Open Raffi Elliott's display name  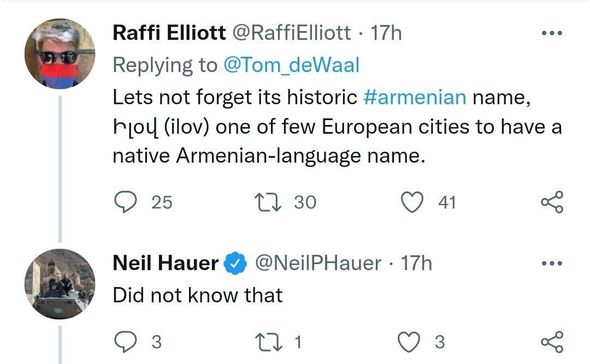(x=169, y=33)
